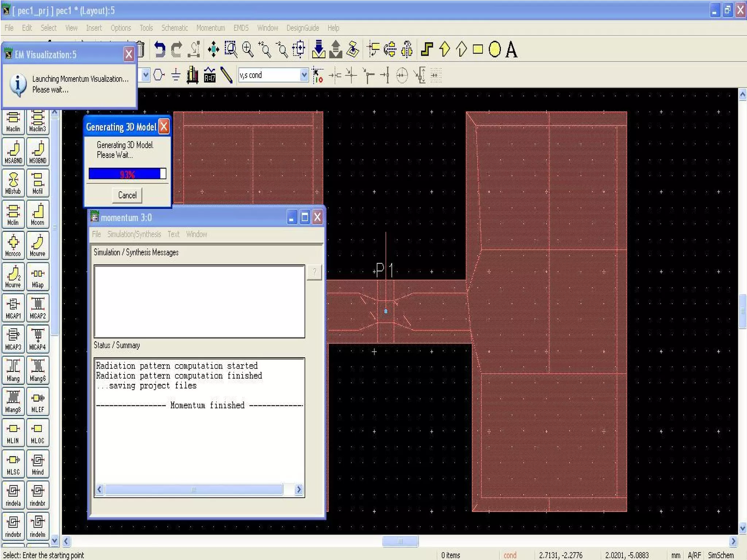
Task: Toggle the snap-to-intersection mode icon
Action: (x=351, y=75)
